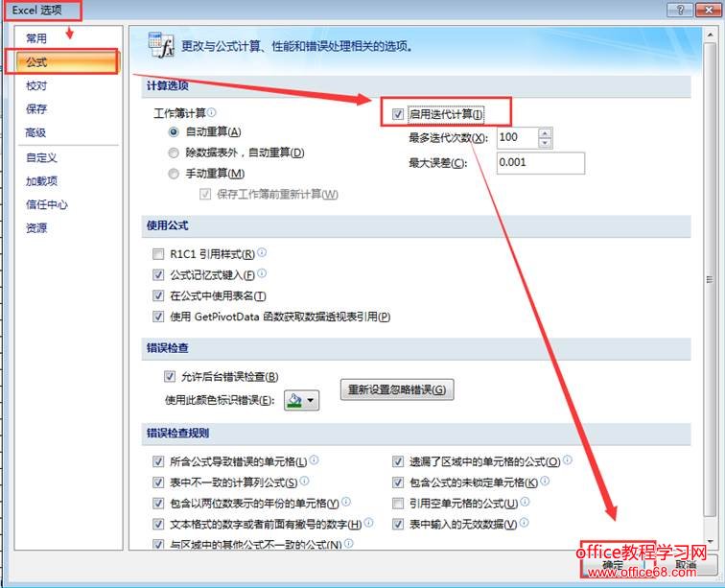This screenshot has height=588, width=725.
Task: Toggle GetPivotData 函数 checkbox
Action: 158,317
